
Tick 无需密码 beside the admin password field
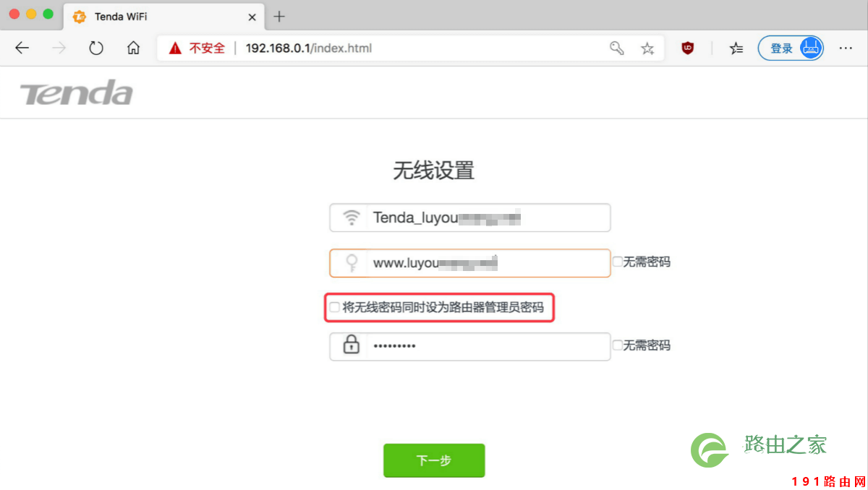pos(618,345)
